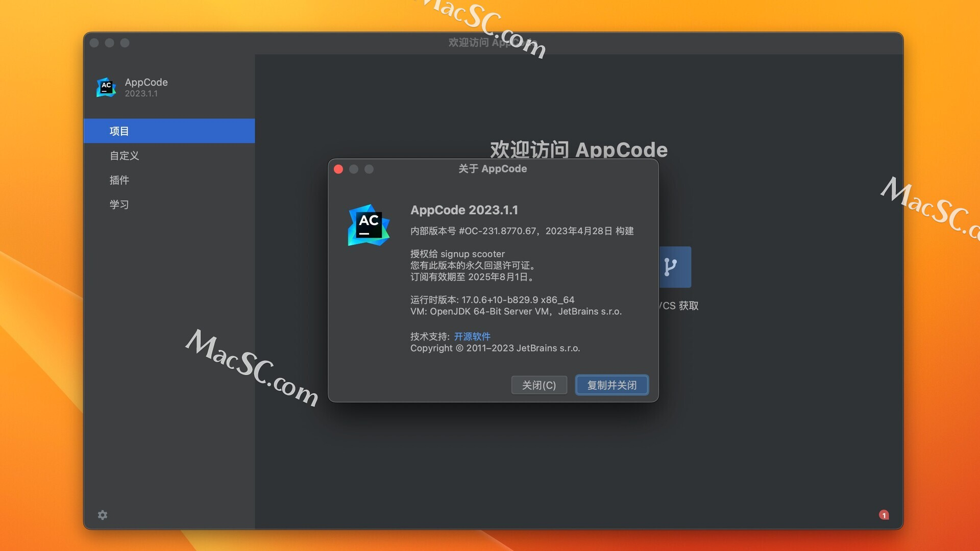Click the AppCode 2023.1.1 dialog heading
Viewport: 980px width, 551px height.
tap(464, 210)
